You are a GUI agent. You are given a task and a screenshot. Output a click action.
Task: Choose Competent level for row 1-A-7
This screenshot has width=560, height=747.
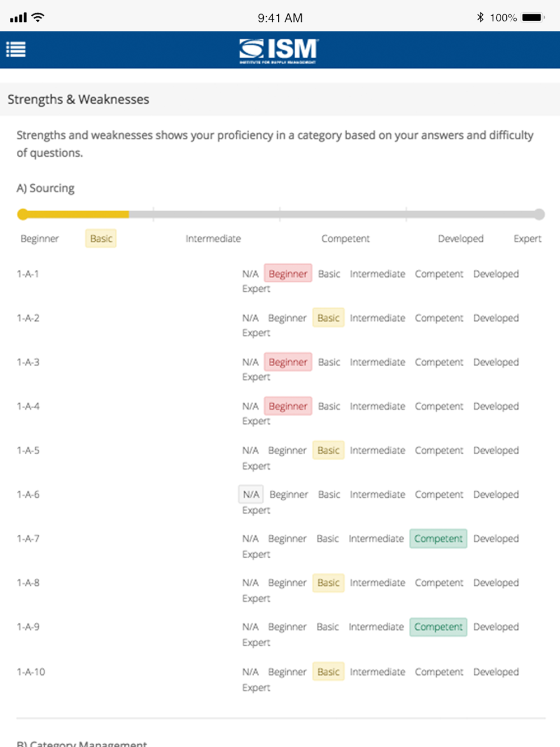[x=438, y=539]
